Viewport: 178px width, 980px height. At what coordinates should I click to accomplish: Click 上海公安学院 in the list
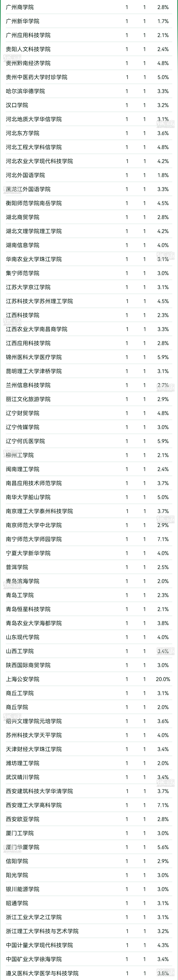pyautogui.click(x=22, y=679)
